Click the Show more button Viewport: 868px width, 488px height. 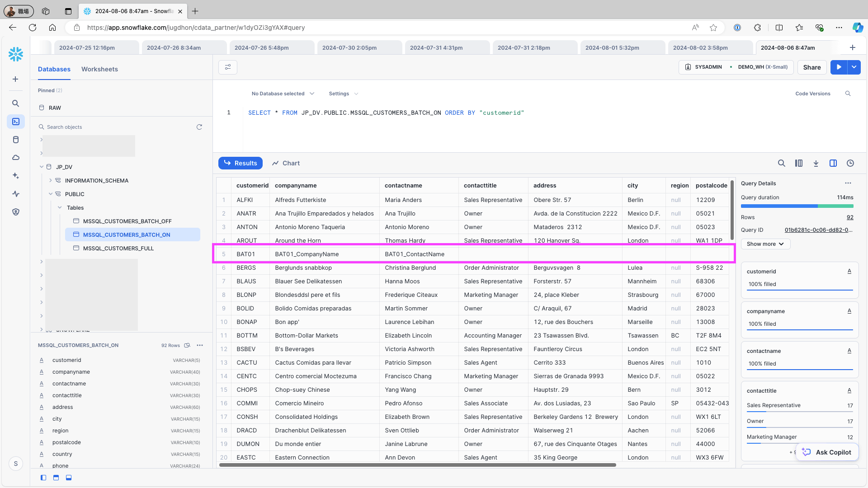point(765,244)
